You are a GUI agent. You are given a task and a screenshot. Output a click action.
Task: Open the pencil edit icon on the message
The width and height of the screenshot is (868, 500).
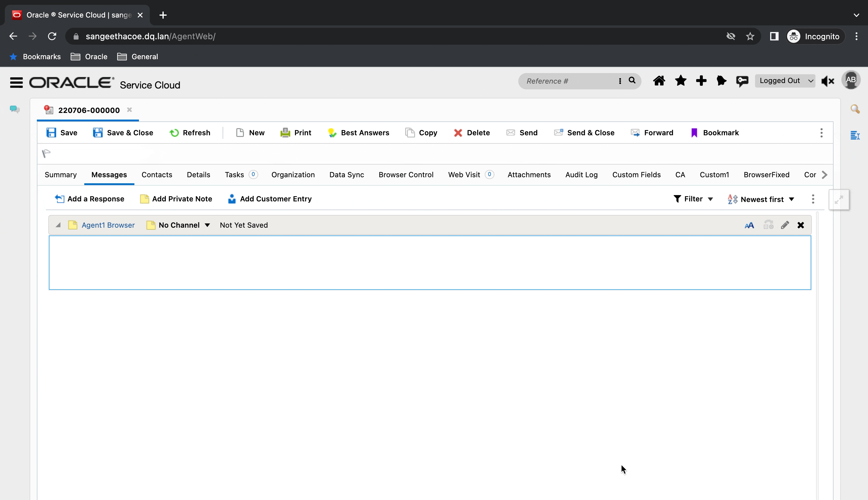(785, 225)
